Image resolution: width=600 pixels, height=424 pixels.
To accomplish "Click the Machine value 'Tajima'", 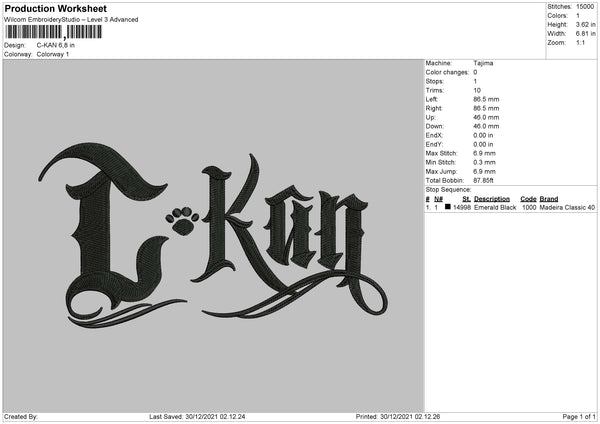I will point(483,63).
